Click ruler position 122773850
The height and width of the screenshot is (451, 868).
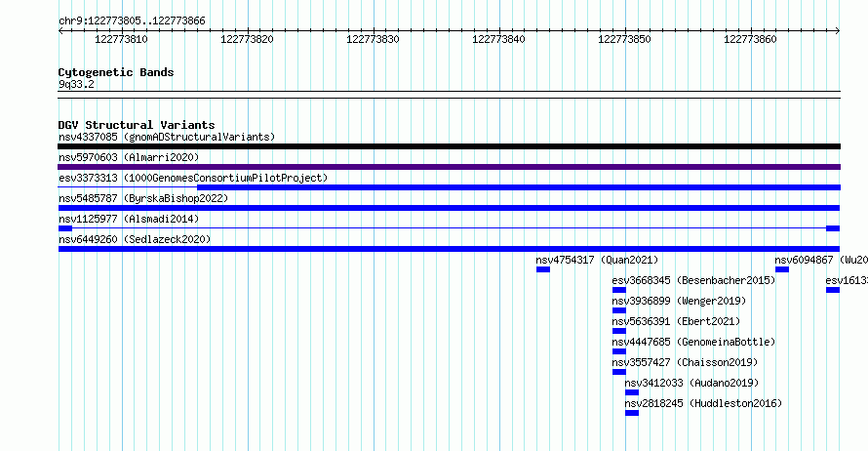624,39
